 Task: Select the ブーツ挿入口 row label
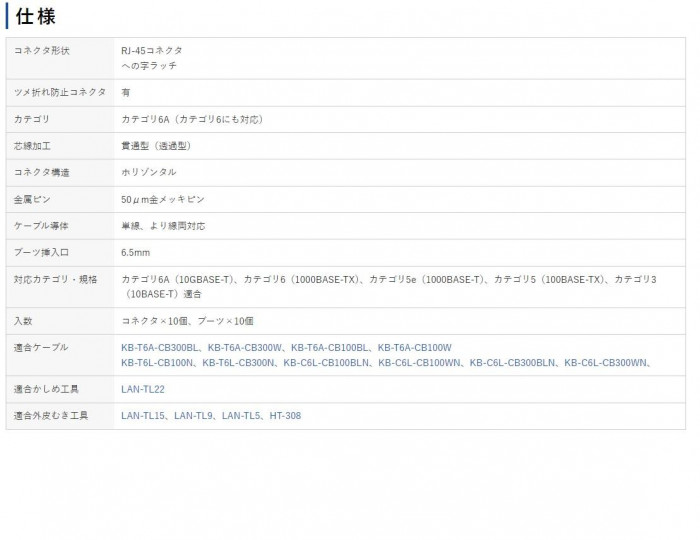point(42,252)
